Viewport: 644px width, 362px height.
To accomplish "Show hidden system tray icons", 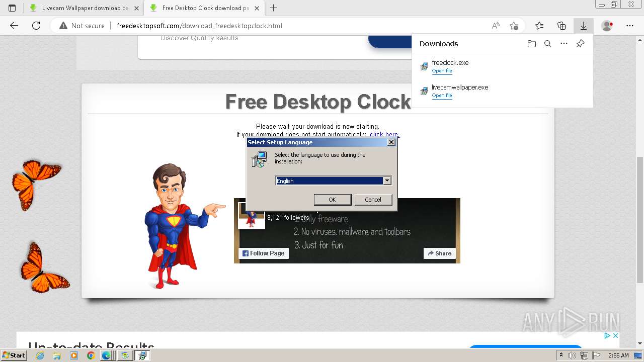I will coord(561,355).
